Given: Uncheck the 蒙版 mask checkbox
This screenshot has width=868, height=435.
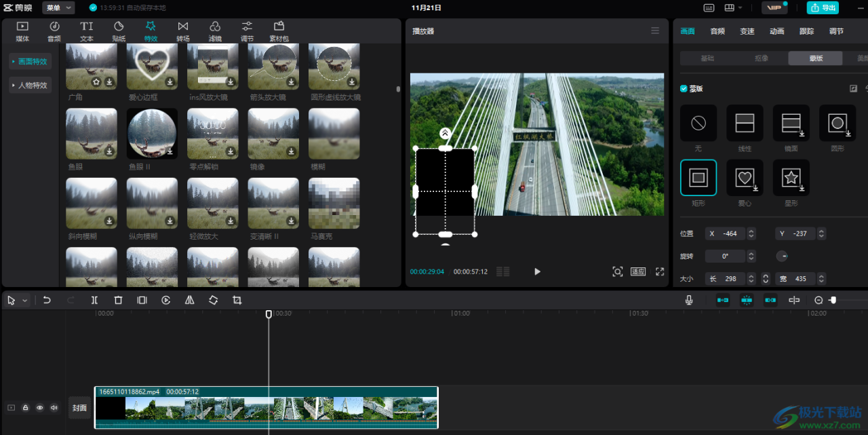Looking at the screenshot, I should coord(684,89).
